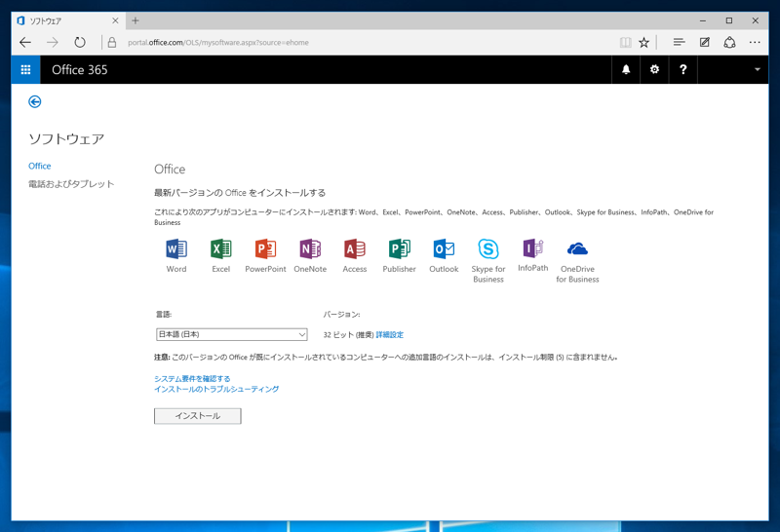Click the OneNote app icon
The image size is (780, 532).
(x=310, y=248)
